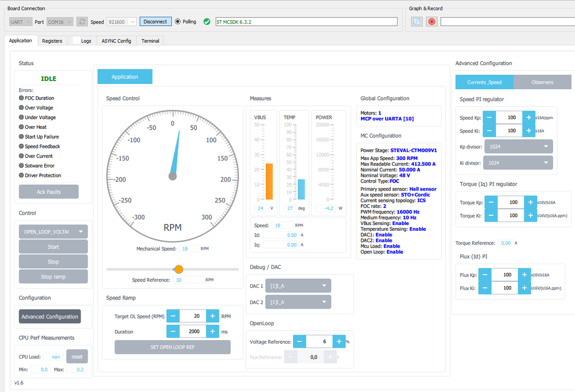Refresh the COM port list icon
The height and width of the screenshot is (392, 575).
tap(82, 22)
